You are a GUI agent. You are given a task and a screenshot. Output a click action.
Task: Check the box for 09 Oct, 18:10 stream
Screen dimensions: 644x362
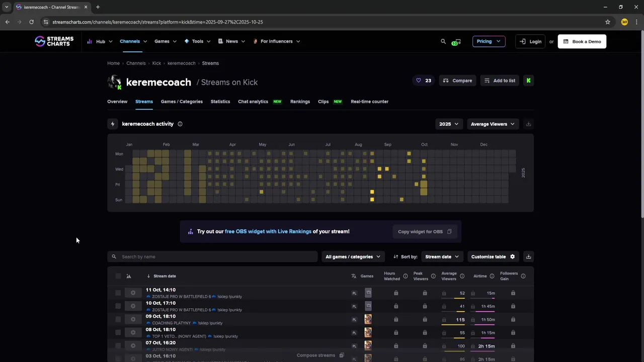118,319
